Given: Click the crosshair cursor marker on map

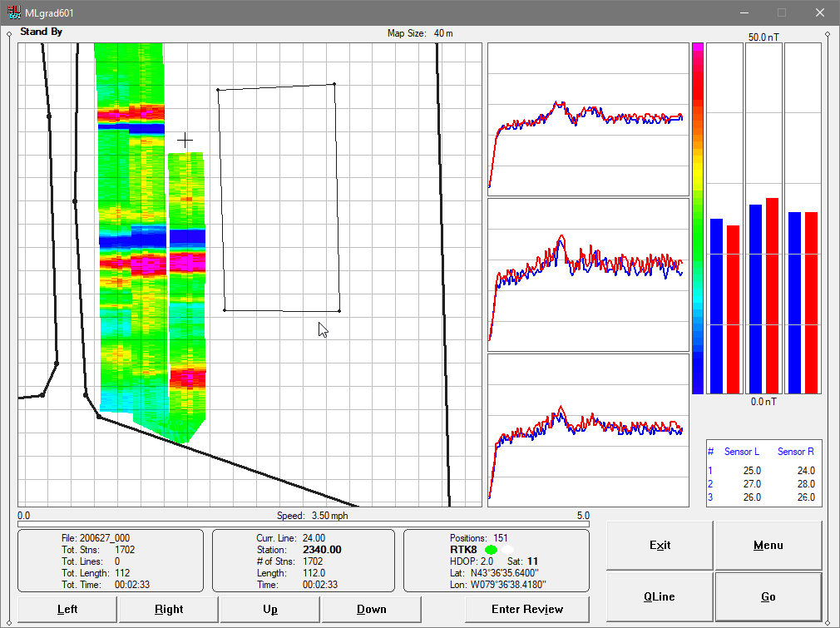Looking at the screenshot, I should [x=185, y=141].
